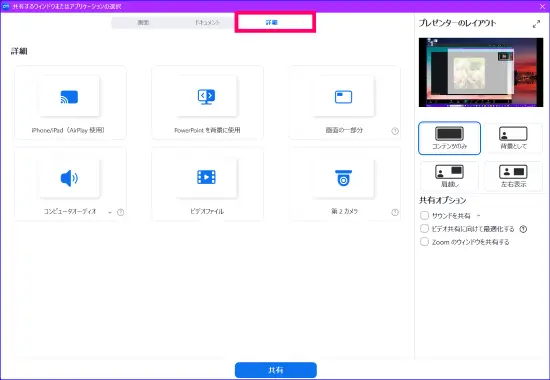Viewport: 550px width, 380px height.
Task: Open help icon next to 第 2 カメラ
Action: pyautogui.click(x=395, y=212)
